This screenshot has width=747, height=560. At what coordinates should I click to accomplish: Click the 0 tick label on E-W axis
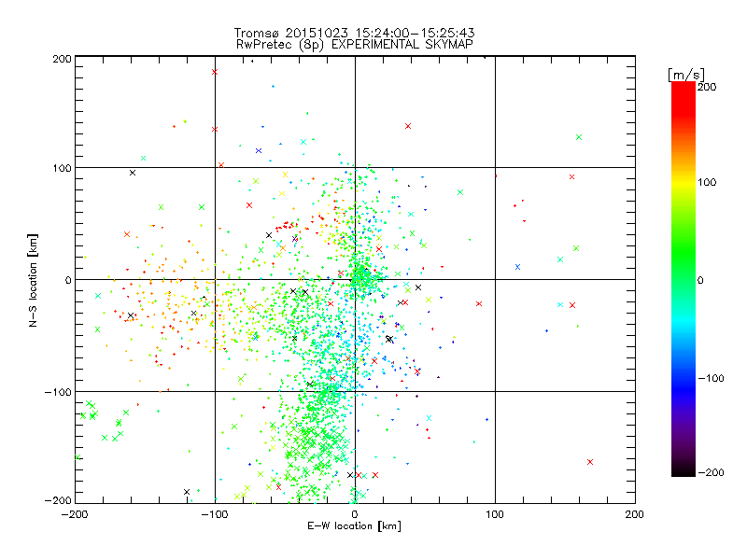(355, 514)
